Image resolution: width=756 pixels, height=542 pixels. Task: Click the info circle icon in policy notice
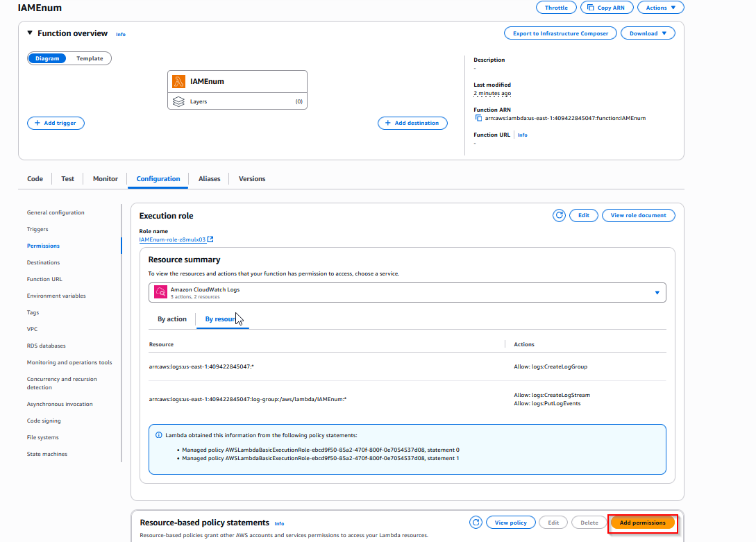158,435
